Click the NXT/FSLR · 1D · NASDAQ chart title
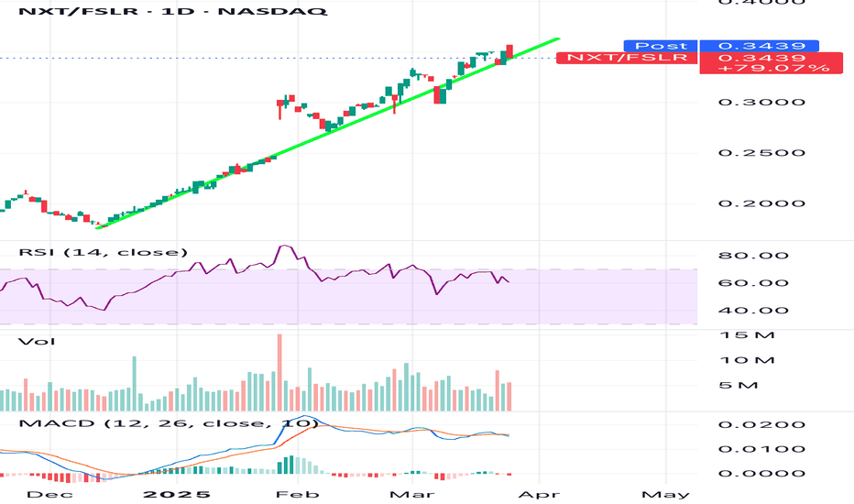The height and width of the screenshot is (504, 854). (x=172, y=11)
